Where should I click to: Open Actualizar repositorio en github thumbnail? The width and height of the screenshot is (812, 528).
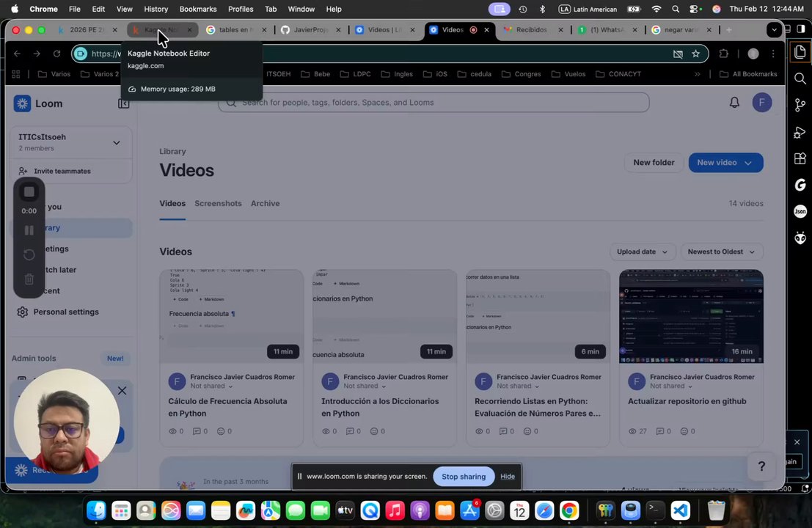tap(691, 316)
